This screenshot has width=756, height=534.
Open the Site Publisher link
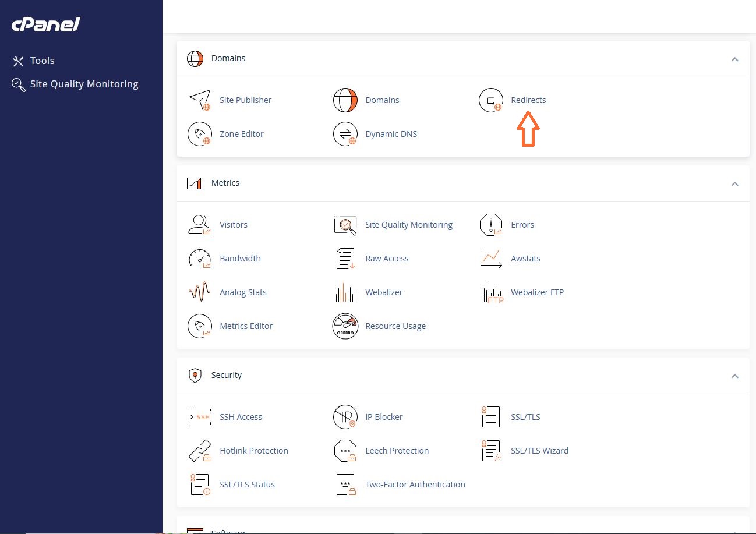245,100
